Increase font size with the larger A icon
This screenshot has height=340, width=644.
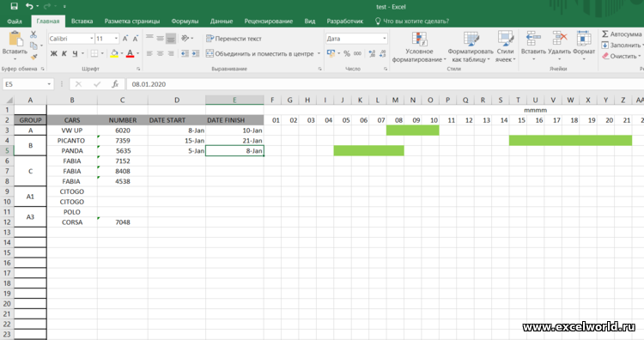click(125, 39)
